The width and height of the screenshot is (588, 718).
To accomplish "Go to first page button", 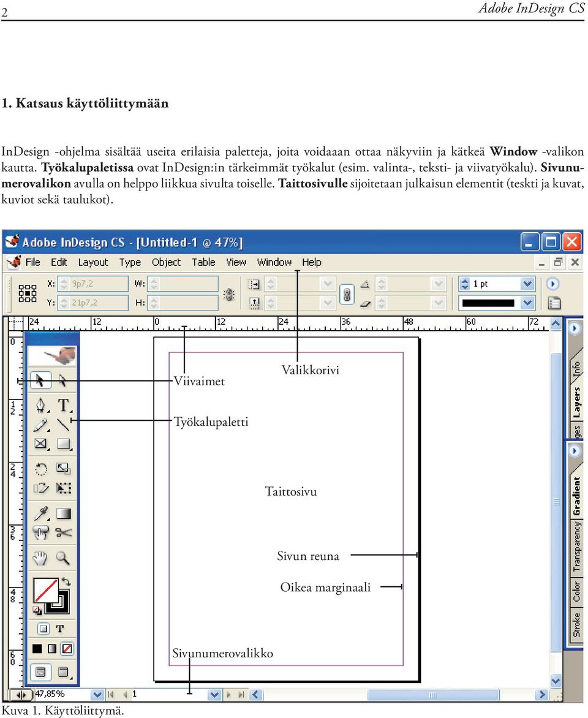I will (x=110, y=695).
